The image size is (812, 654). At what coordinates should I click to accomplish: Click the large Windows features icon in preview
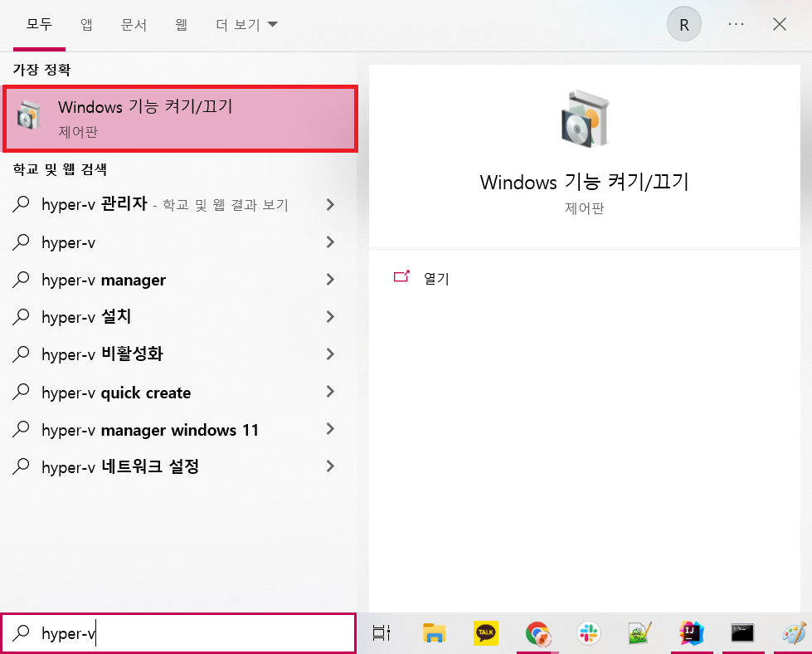[x=586, y=119]
